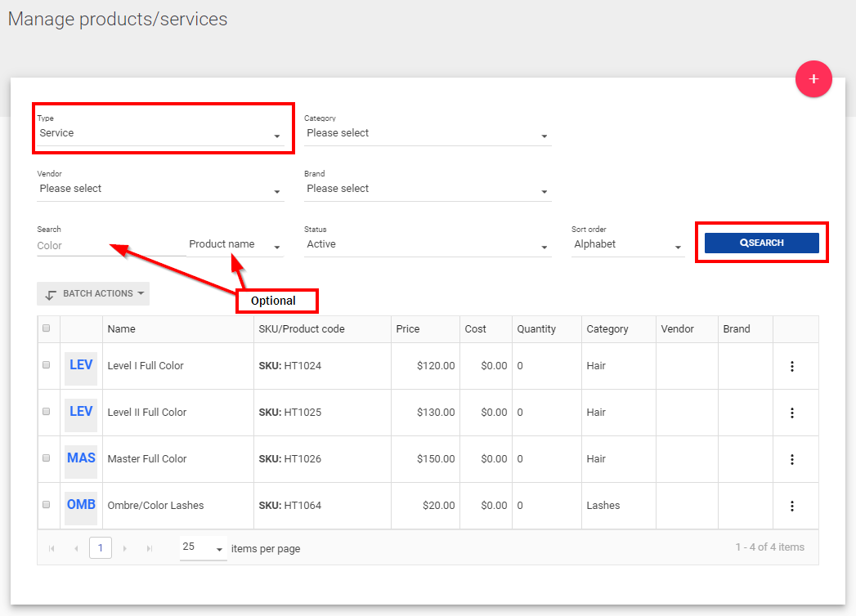Viewport: 856px width, 616px height.
Task: Check the select-all checkbox in table header
Action: (x=47, y=328)
